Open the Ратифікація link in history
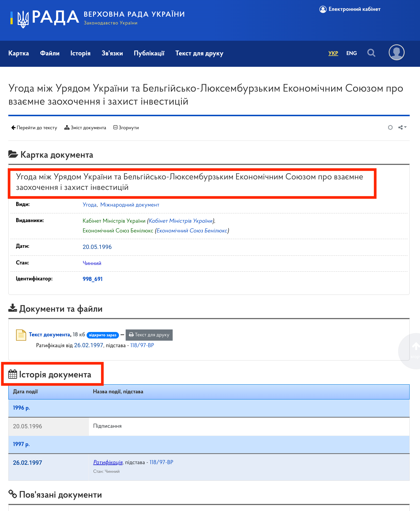The image size is (420, 511). tap(108, 462)
